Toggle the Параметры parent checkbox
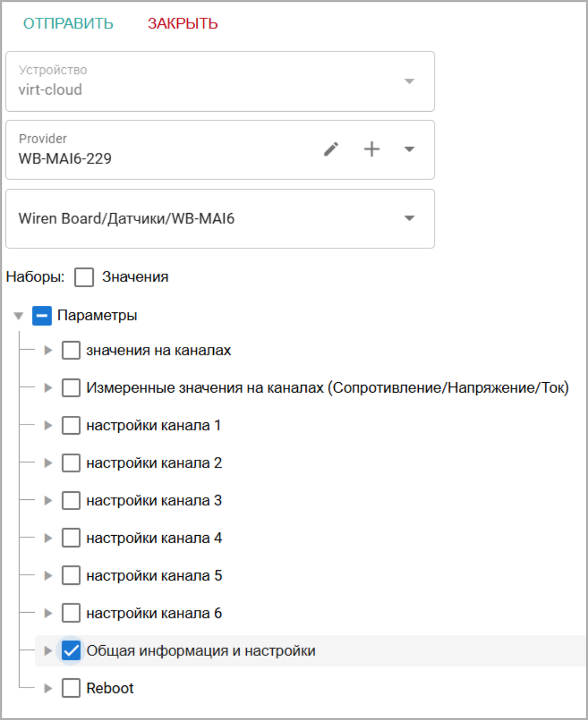This screenshot has height=720, width=588. 42,316
